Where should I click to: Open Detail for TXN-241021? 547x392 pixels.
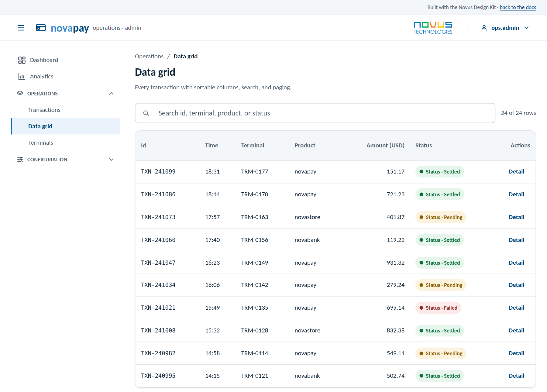(x=516, y=308)
